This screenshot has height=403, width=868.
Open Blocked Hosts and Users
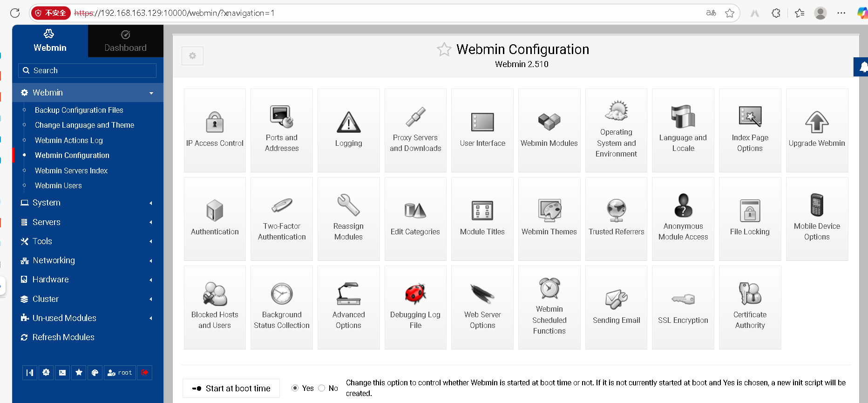tap(215, 307)
